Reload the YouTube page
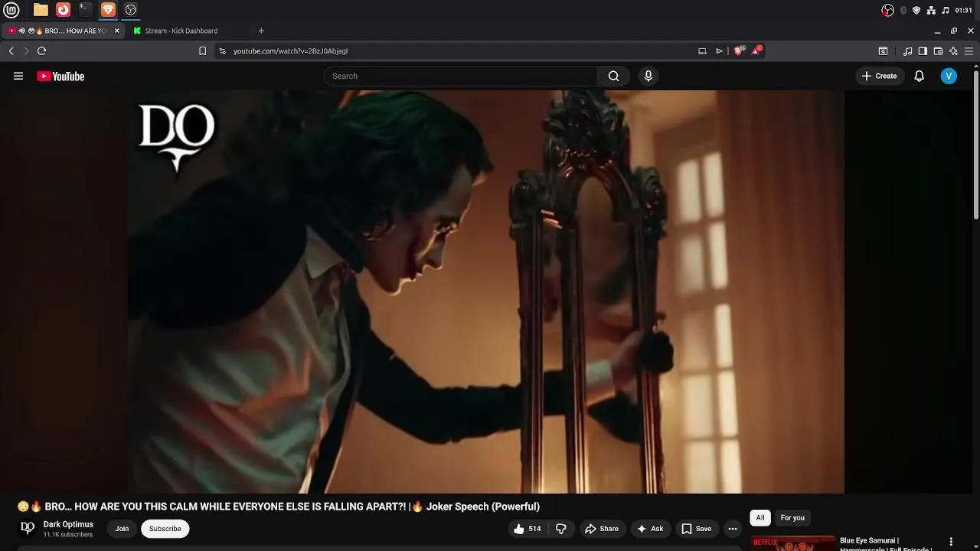Image resolution: width=980 pixels, height=551 pixels. click(x=41, y=51)
